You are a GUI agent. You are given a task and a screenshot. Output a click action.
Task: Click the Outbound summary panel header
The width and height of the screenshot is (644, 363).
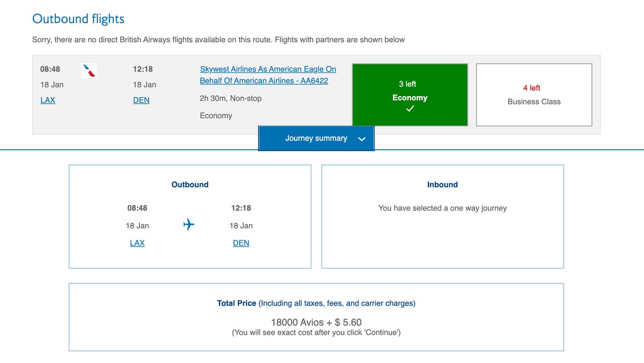(x=189, y=184)
